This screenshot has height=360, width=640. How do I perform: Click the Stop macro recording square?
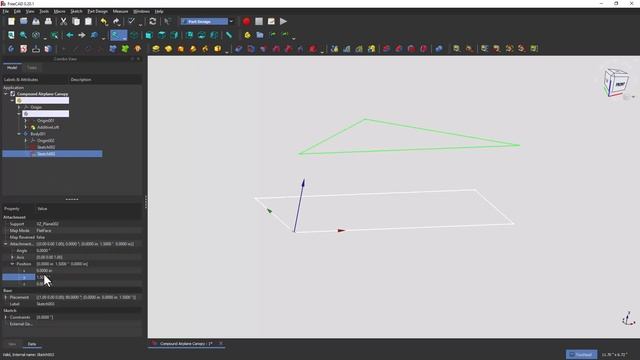pos(259,21)
